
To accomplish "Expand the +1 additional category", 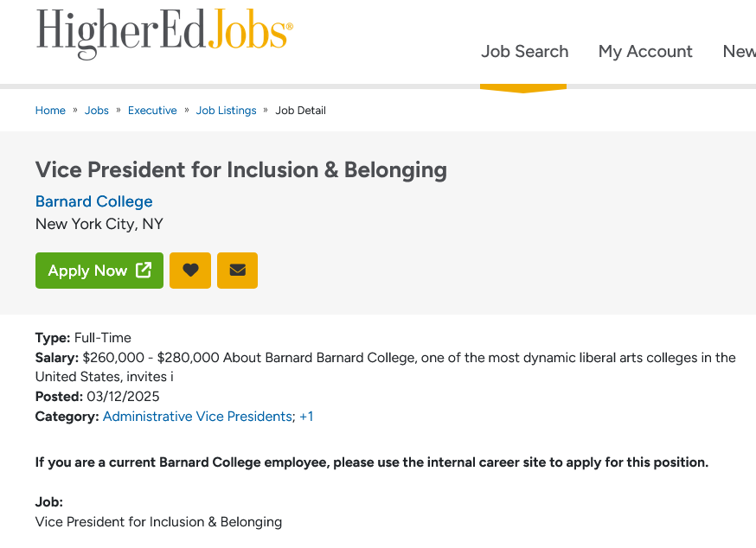I will click(306, 417).
